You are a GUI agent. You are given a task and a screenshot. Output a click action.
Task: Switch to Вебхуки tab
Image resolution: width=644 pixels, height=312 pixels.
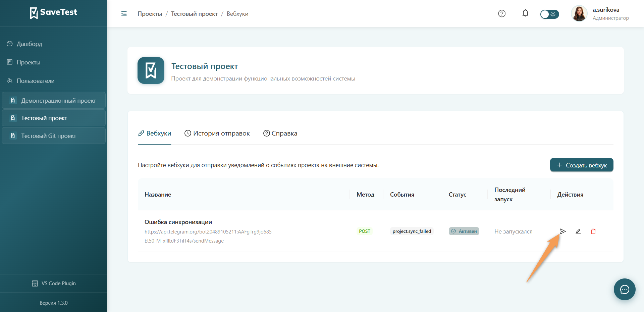(x=155, y=134)
